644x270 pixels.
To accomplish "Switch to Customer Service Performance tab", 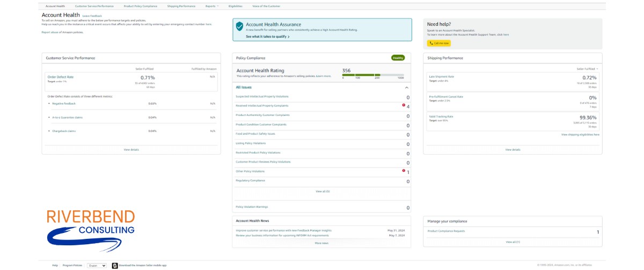I will pos(94,6).
